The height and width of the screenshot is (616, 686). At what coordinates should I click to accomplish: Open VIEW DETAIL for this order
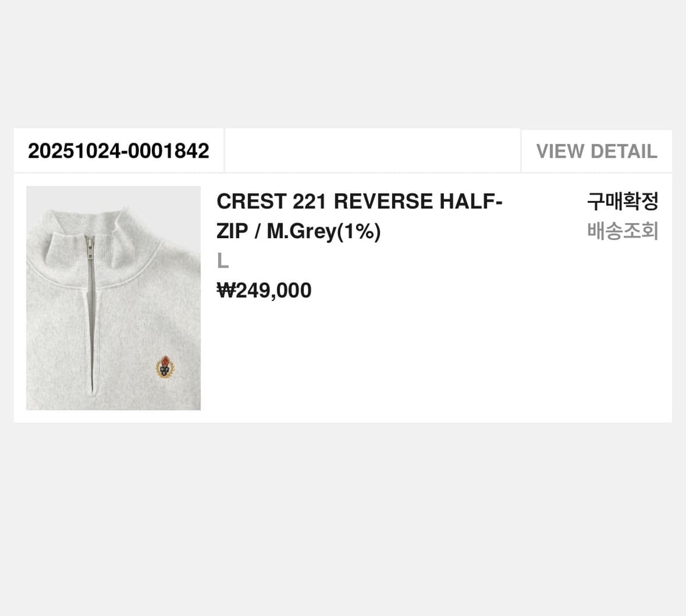597,151
